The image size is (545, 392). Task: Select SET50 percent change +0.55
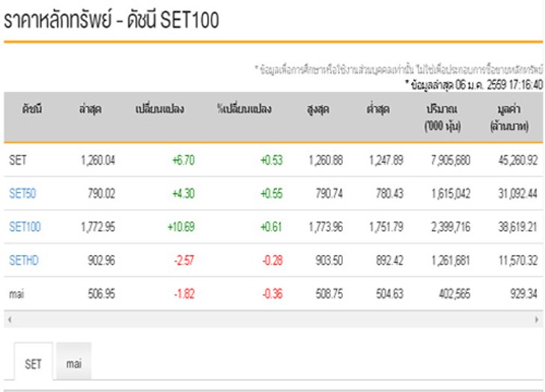[272, 194]
